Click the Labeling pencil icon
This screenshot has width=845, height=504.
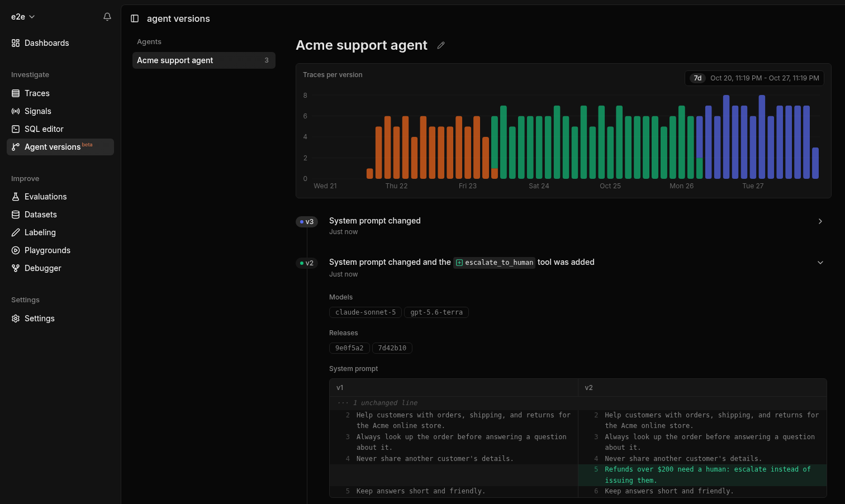(16, 232)
